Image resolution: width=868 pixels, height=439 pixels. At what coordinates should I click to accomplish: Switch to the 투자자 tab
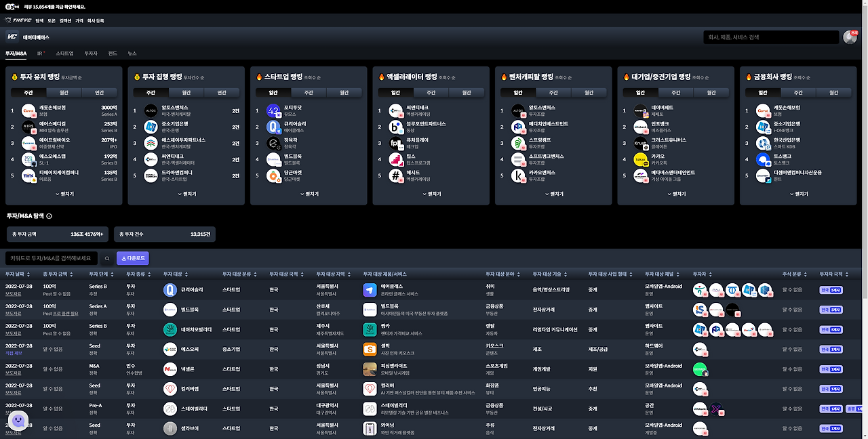click(x=91, y=53)
